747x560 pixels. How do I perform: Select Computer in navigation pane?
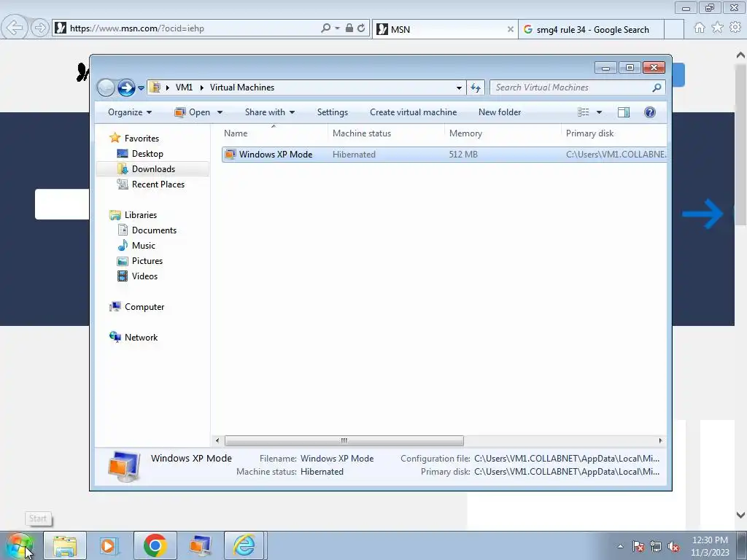[144, 307]
